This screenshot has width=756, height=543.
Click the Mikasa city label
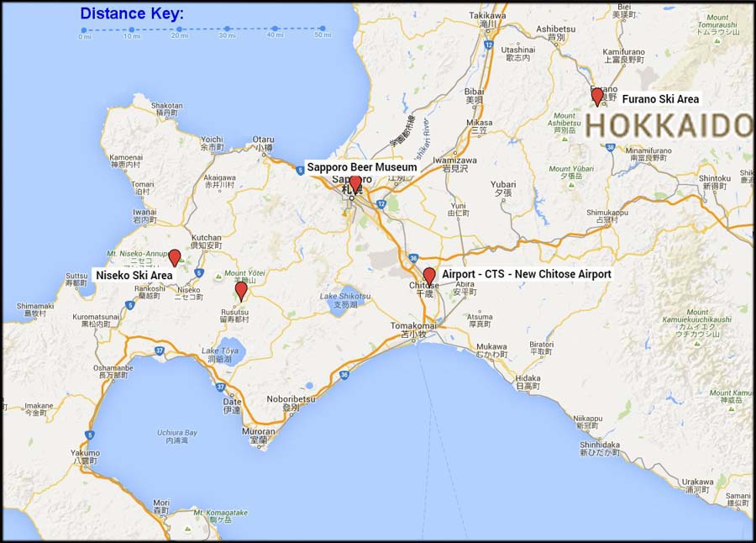[480, 126]
